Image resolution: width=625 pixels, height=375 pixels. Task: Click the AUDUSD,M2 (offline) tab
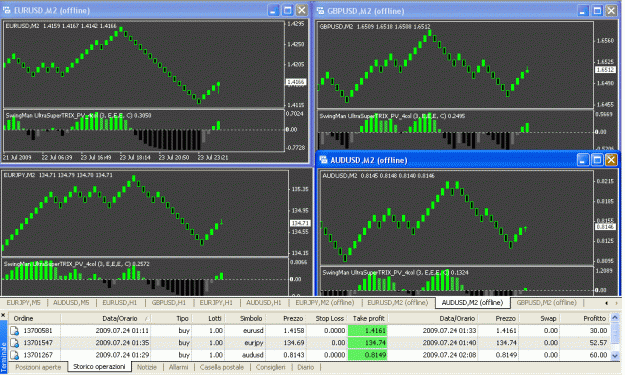[472, 303]
